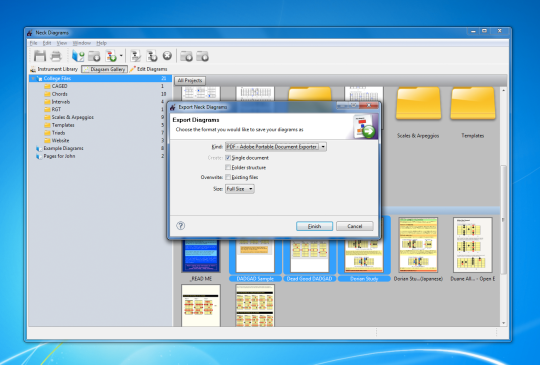The height and width of the screenshot is (365, 540).
Task: Select the Dead Good DADGAD thumbnail
Action: point(309,257)
